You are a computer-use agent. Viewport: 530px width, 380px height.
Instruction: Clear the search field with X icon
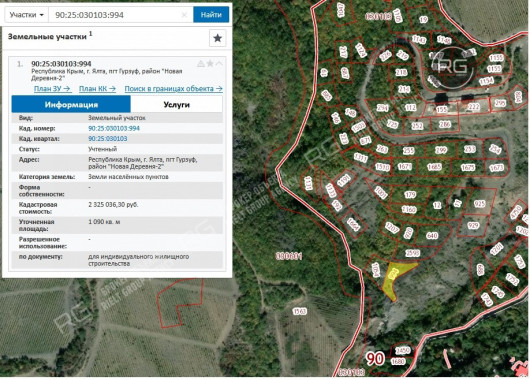click(x=184, y=15)
